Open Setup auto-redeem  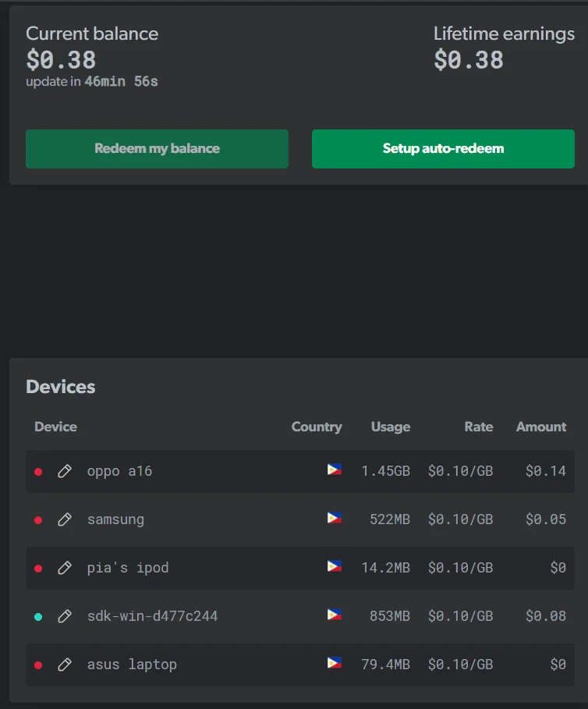[443, 149]
